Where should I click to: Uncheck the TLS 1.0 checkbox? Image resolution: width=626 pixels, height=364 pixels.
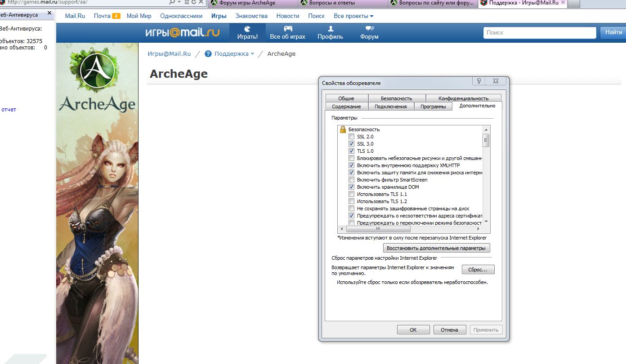(352, 151)
